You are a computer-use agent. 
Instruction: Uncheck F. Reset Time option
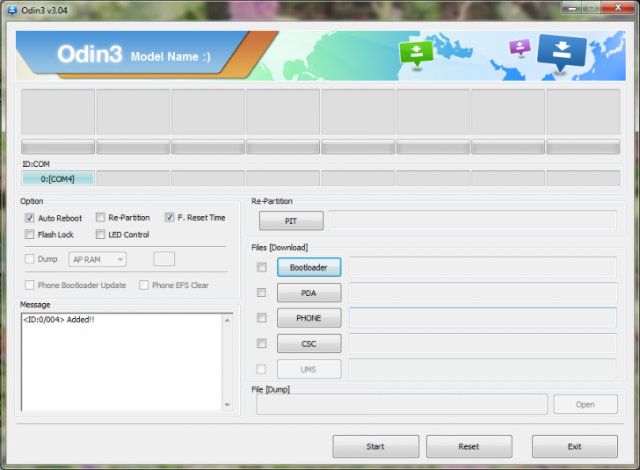(x=169, y=217)
